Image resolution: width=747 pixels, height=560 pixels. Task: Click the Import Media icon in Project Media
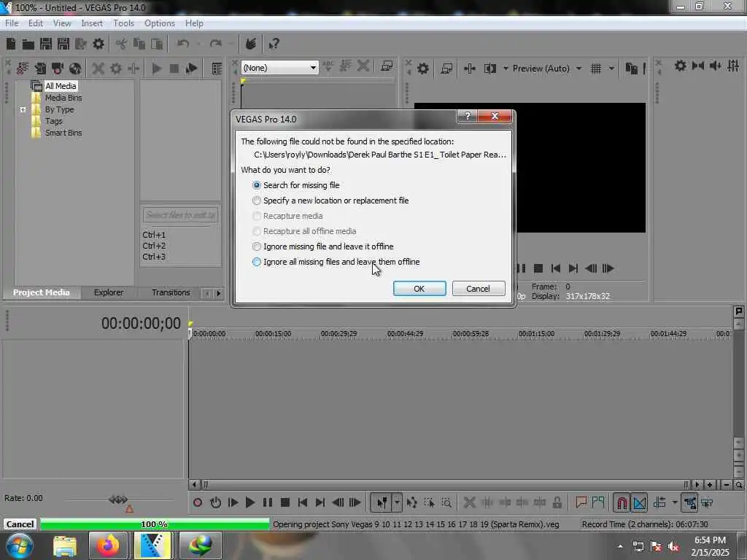22,69
